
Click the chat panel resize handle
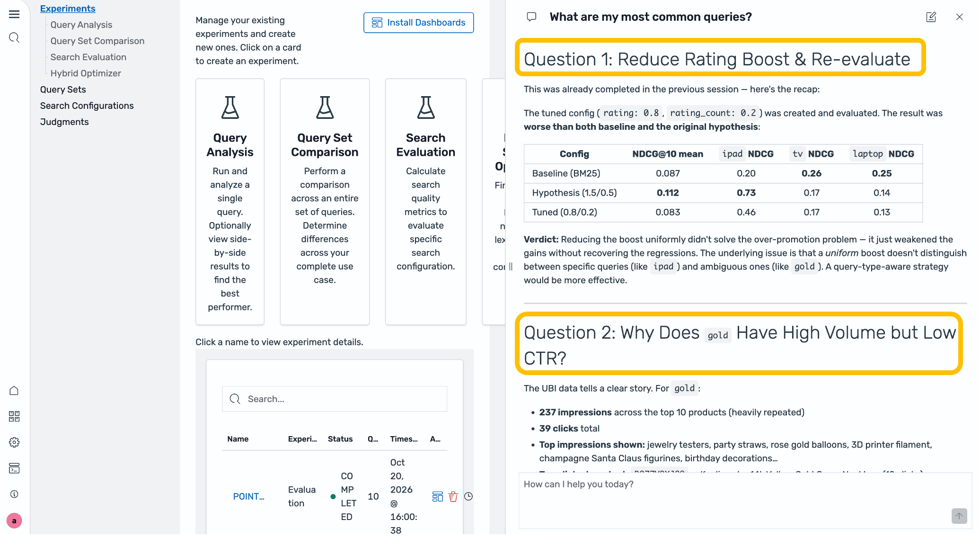click(511, 267)
